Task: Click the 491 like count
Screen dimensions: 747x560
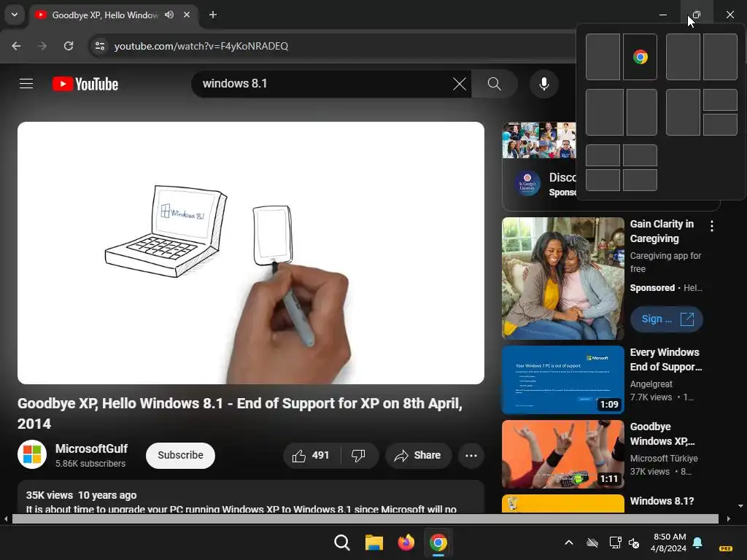Action: (321, 456)
